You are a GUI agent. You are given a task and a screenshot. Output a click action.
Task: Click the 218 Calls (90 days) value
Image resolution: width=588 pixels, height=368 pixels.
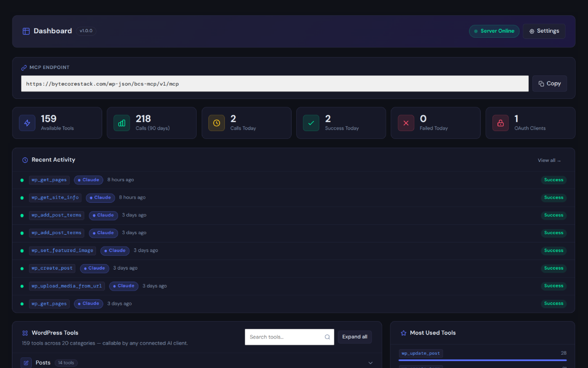(143, 119)
